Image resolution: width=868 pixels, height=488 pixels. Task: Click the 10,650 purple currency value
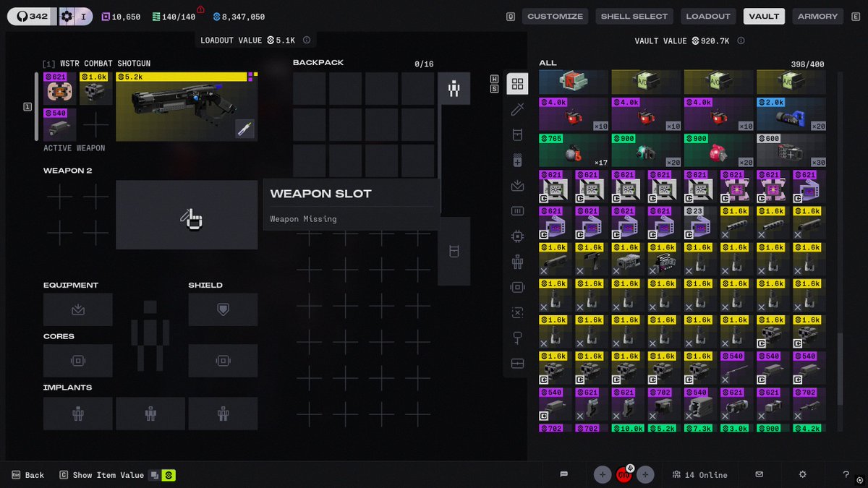click(x=120, y=17)
